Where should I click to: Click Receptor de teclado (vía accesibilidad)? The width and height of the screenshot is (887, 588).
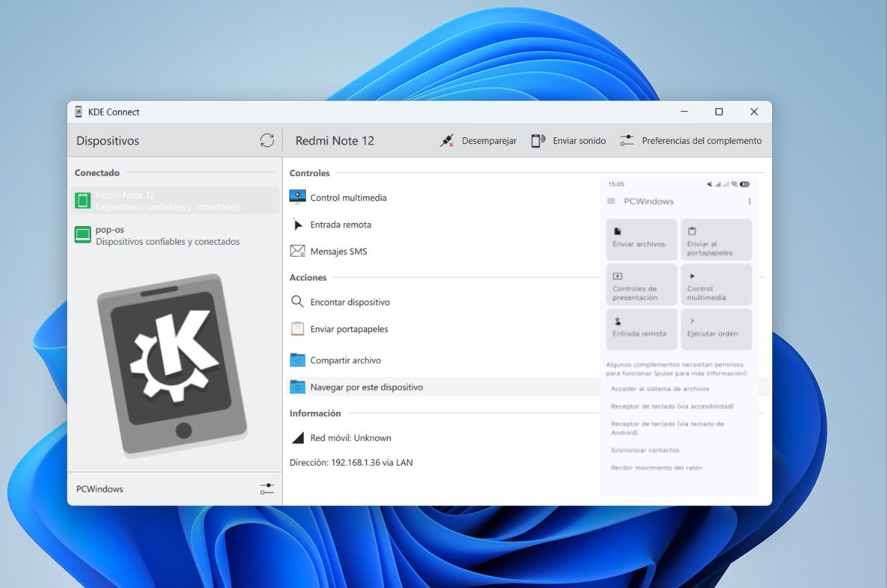(672, 407)
